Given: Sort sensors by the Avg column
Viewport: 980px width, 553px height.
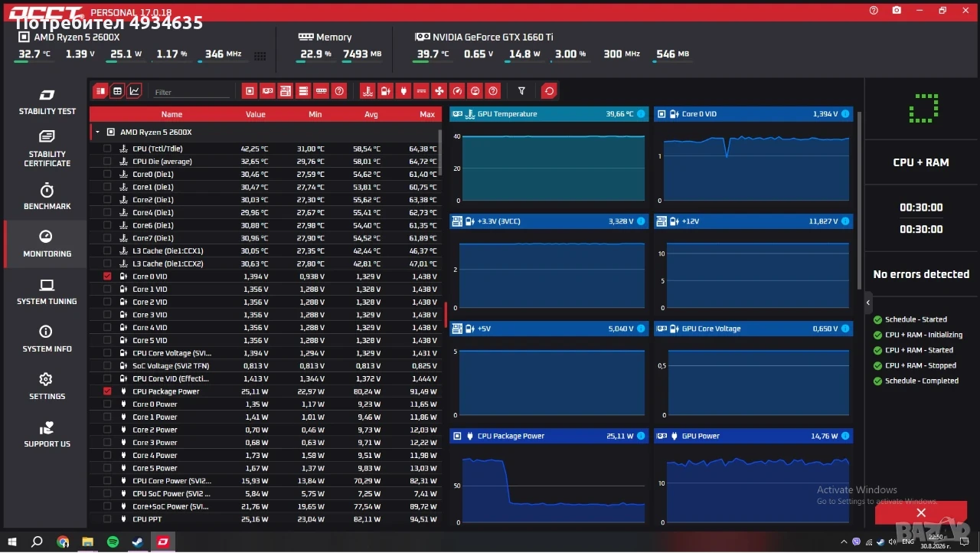Looking at the screenshot, I should (x=371, y=114).
